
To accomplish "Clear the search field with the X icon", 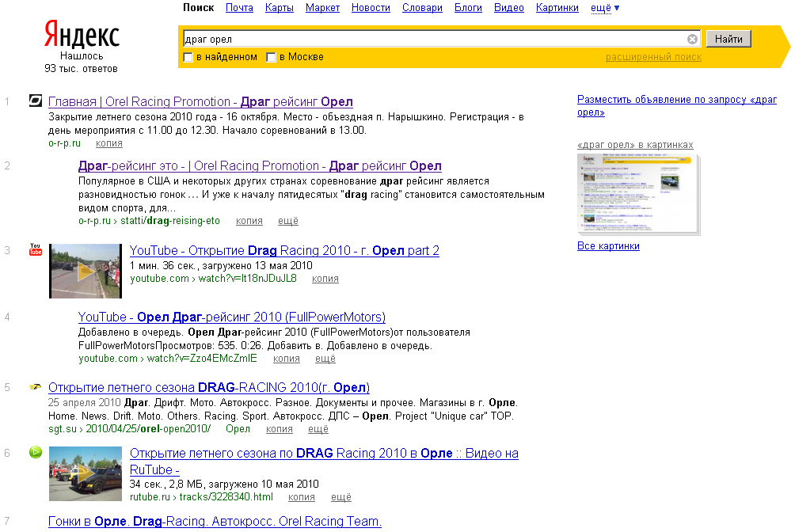I will pyautogui.click(x=692, y=39).
